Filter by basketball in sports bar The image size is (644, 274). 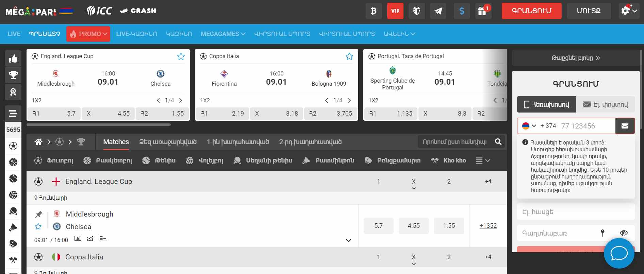tap(108, 160)
